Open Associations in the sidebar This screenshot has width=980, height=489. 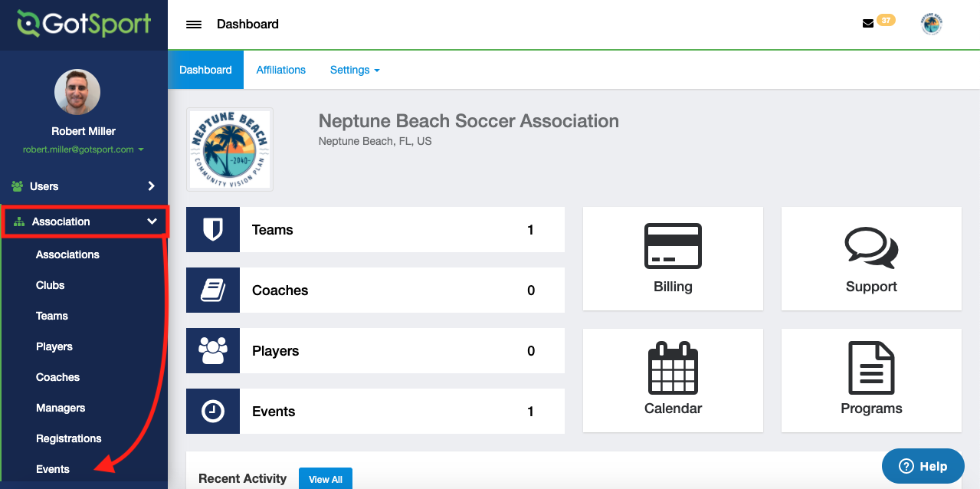tap(67, 254)
